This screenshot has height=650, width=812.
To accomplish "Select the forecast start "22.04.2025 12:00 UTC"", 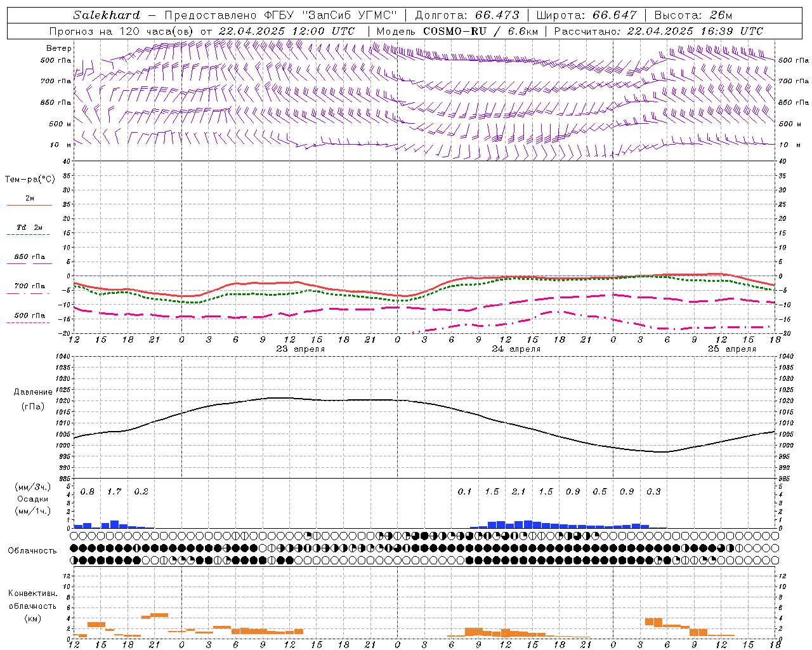I will tap(287, 31).
